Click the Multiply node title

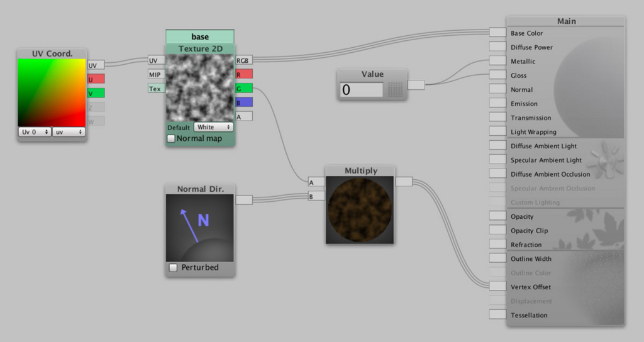pyautogui.click(x=360, y=171)
